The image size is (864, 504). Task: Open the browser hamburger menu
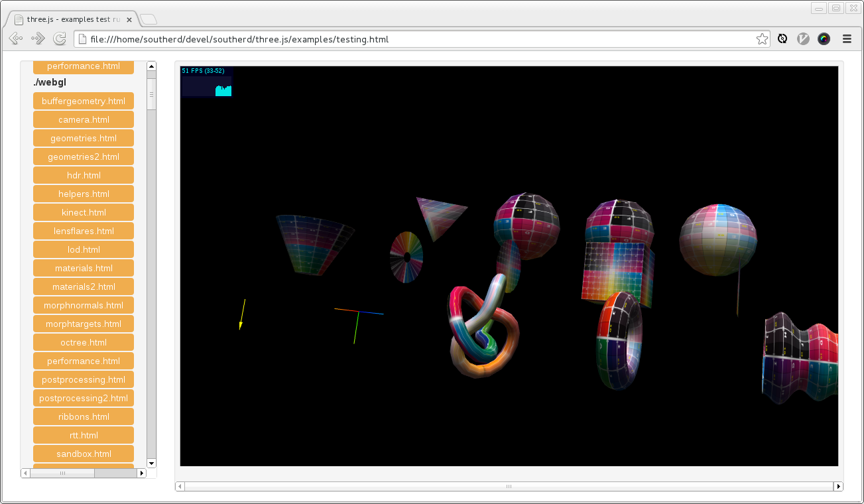pos(847,39)
